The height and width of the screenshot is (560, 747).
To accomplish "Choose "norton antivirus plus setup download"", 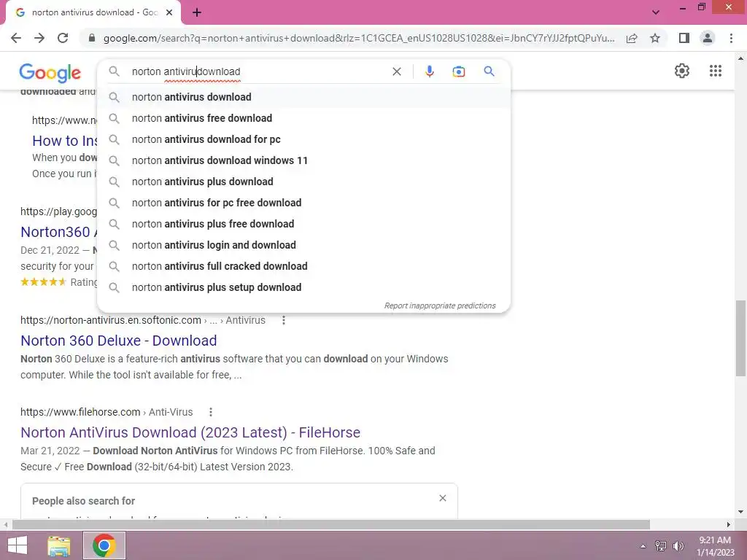I will pos(304,287).
